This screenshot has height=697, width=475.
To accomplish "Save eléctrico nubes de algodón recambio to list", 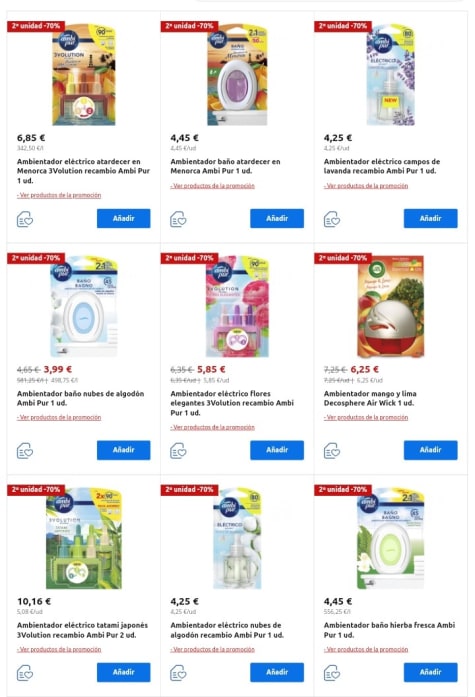I will [178, 673].
